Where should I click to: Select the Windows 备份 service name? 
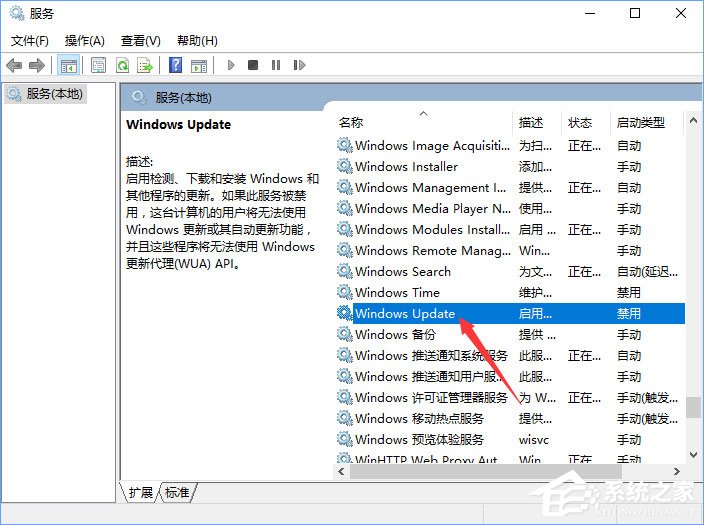point(395,334)
